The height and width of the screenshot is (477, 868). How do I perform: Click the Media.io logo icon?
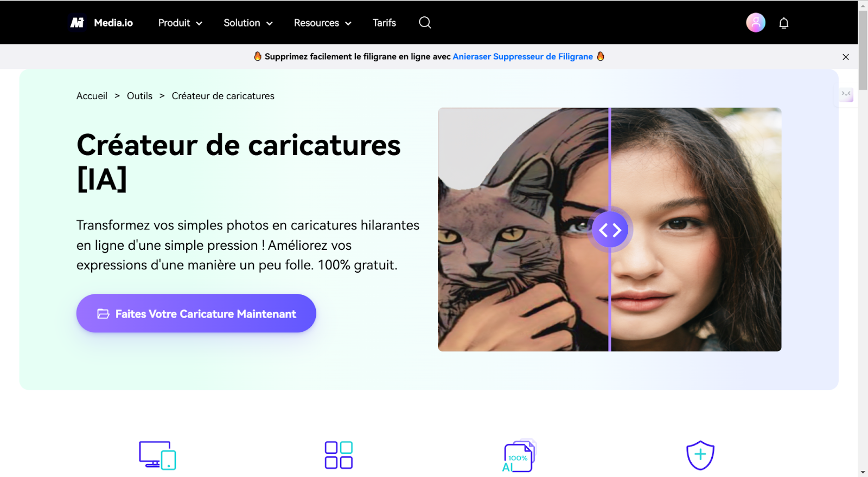pos(77,23)
